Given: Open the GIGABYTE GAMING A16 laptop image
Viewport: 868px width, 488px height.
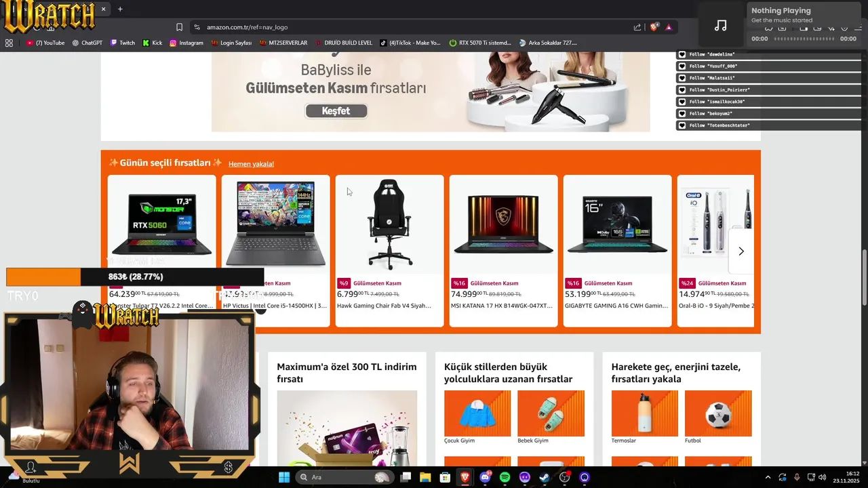Looking at the screenshot, I should click(617, 224).
